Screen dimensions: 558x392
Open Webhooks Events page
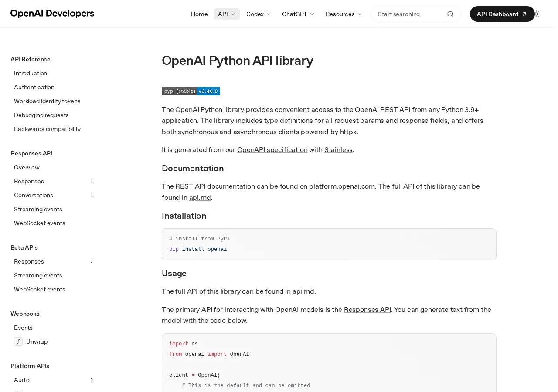tap(23, 328)
